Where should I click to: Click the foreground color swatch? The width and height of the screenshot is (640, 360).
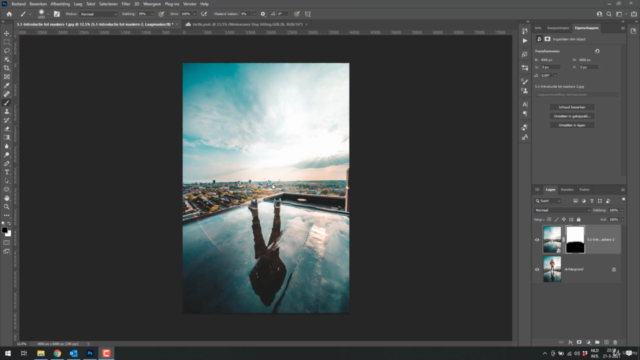(x=4, y=230)
